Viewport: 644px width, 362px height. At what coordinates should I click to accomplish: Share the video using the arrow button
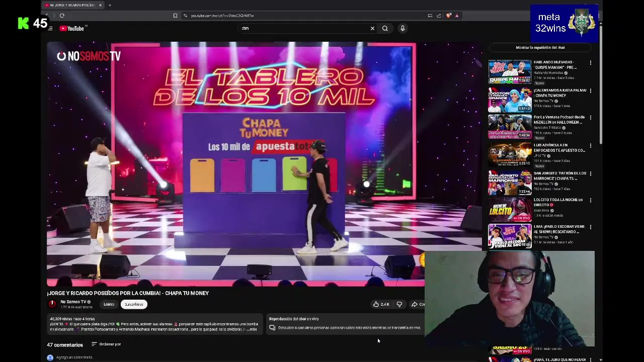[417, 304]
